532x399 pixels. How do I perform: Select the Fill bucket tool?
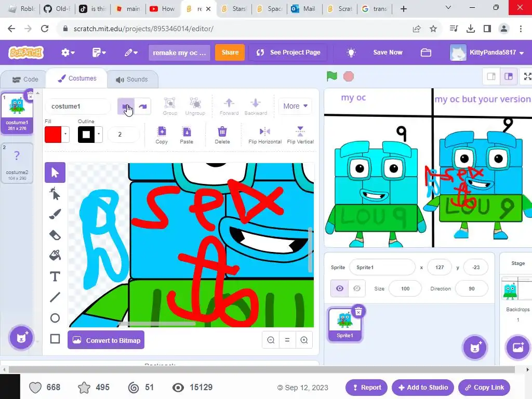[55, 256]
